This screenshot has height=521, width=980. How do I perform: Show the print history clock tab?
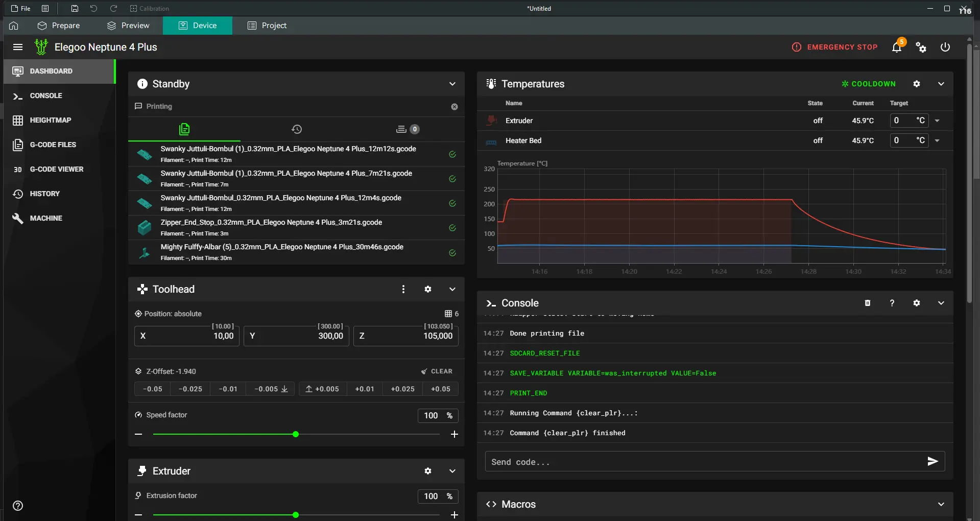[x=296, y=129]
